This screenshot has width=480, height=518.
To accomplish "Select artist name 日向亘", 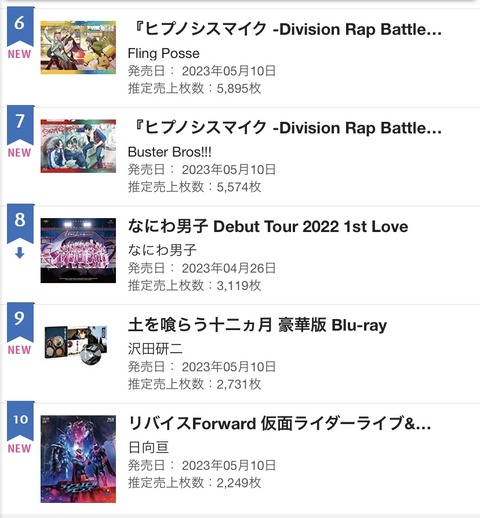I will [149, 447].
